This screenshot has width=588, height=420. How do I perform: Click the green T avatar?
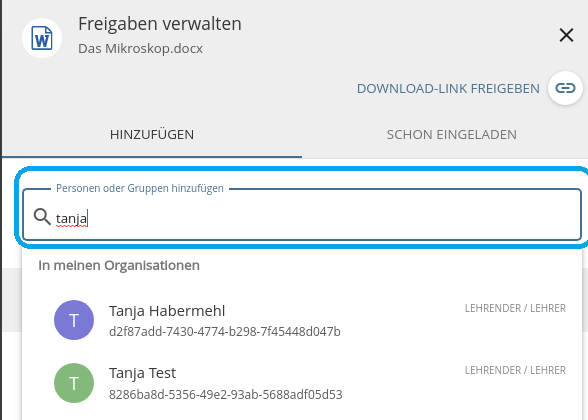click(74, 383)
